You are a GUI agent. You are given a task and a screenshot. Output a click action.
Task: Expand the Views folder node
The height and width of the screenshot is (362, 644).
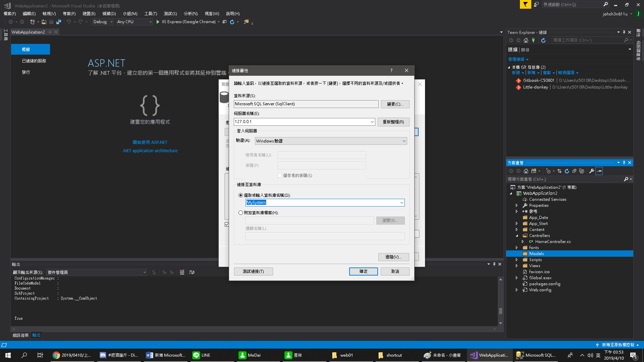pos(517,266)
